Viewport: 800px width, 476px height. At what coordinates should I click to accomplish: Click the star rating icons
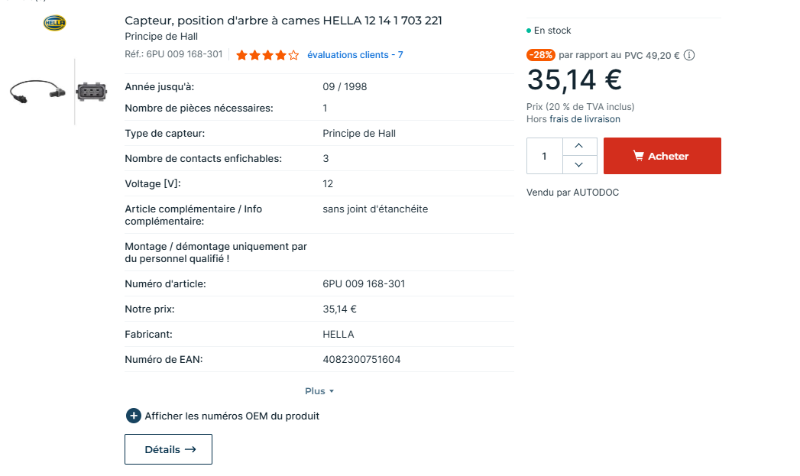click(x=267, y=55)
